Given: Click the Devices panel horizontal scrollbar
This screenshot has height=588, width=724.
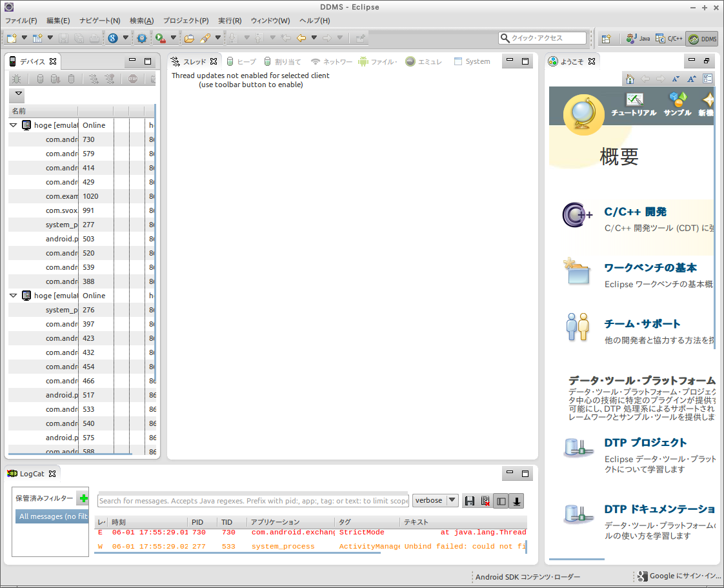Looking at the screenshot, I should 70,454.
